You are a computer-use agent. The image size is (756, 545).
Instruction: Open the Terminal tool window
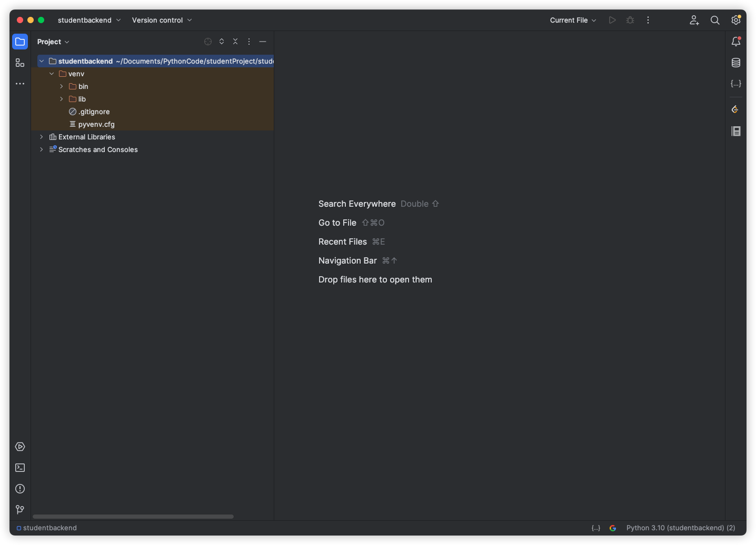(20, 468)
